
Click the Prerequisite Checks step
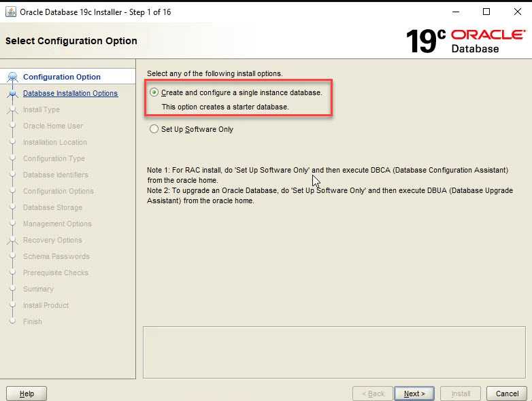(x=56, y=273)
